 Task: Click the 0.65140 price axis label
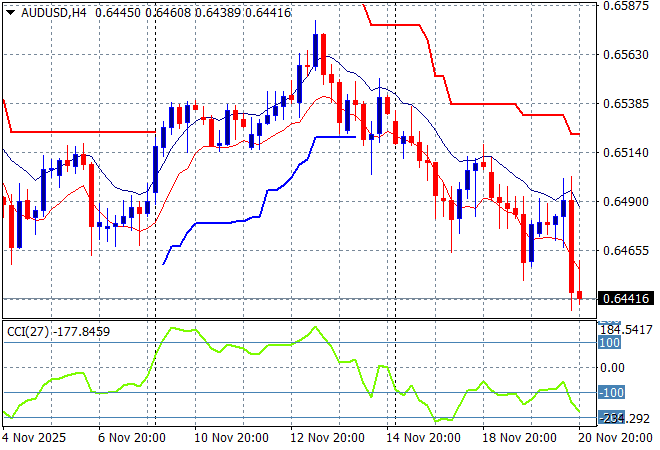coord(626,152)
